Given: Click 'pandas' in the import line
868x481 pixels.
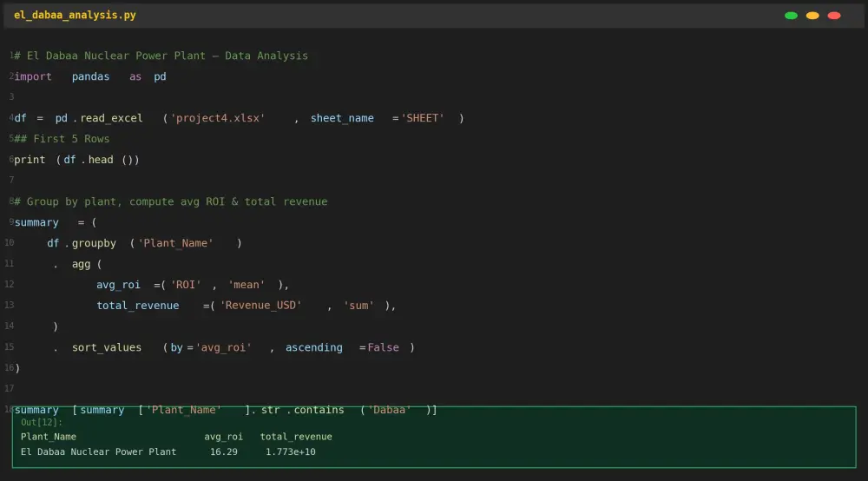Looking at the screenshot, I should point(90,77).
